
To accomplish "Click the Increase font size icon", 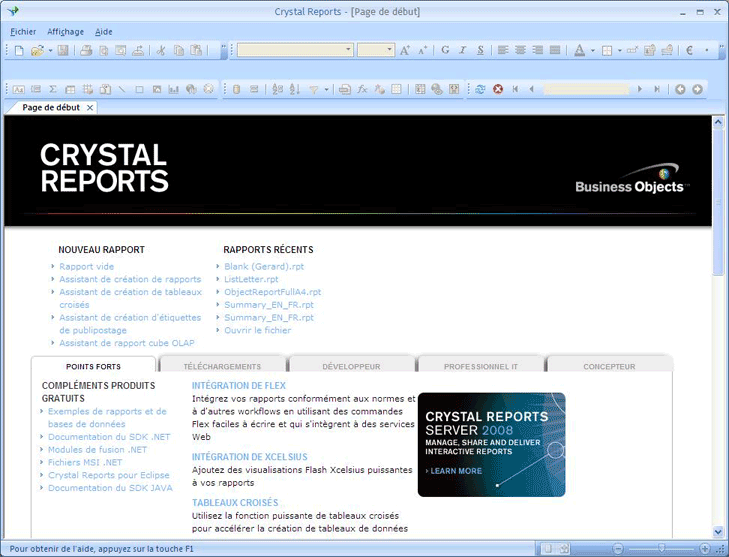I will pyautogui.click(x=405, y=50).
